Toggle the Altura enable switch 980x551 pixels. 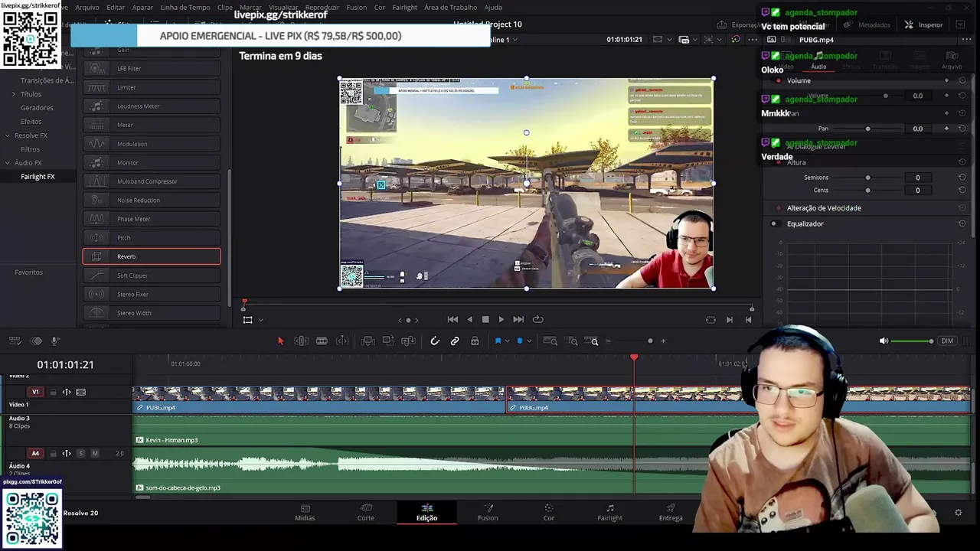tap(778, 162)
